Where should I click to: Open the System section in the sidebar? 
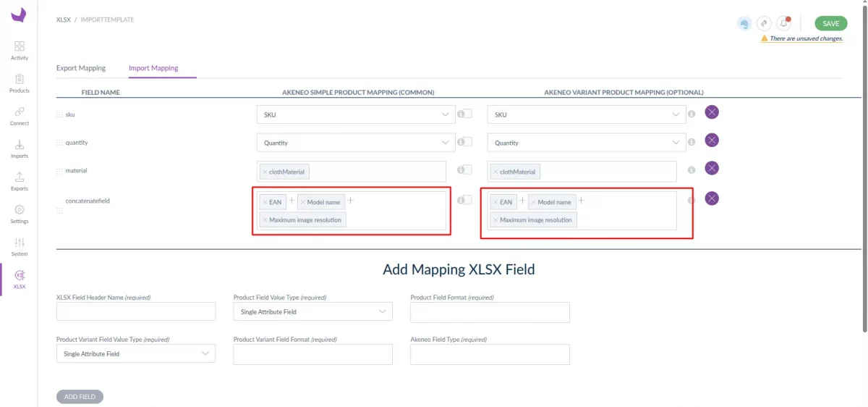coord(20,246)
